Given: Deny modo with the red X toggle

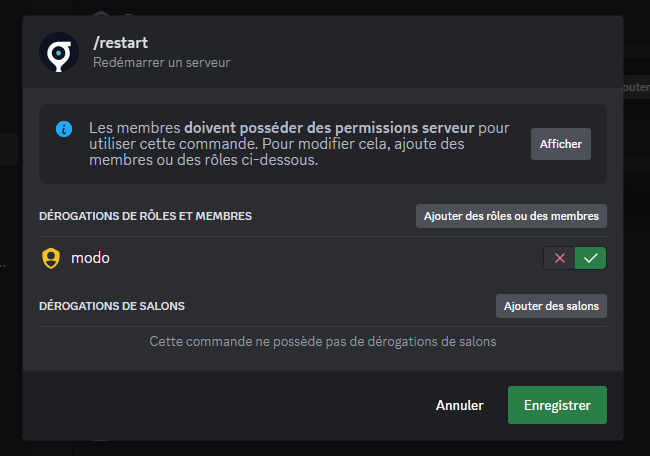Looking at the screenshot, I should click(x=560, y=258).
